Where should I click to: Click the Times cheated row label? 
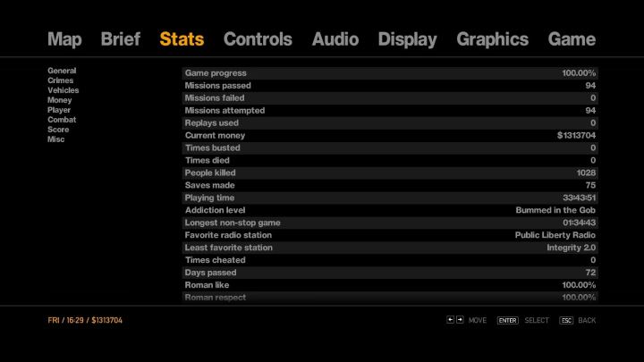coord(216,260)
